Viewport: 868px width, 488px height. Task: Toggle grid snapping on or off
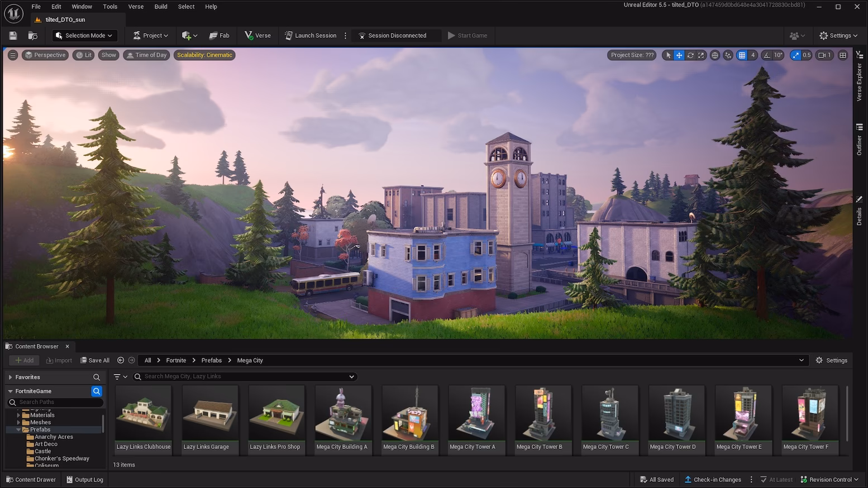(742, 55)
